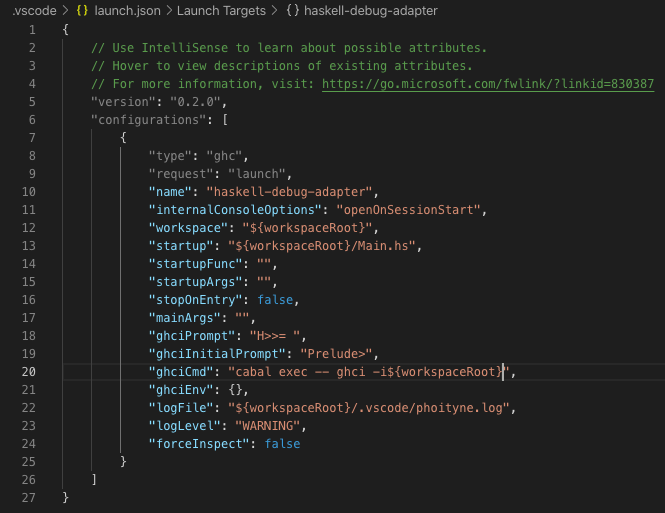
Task: Click the "Hover to view descriptions" comment
Action: click(282, 66)
